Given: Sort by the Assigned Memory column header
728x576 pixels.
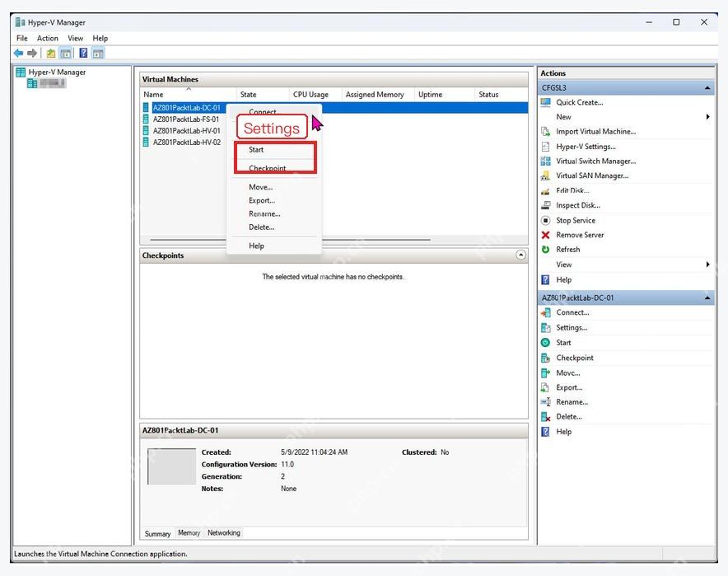Looking at the screenshot, I should click(x=378, y=95).
